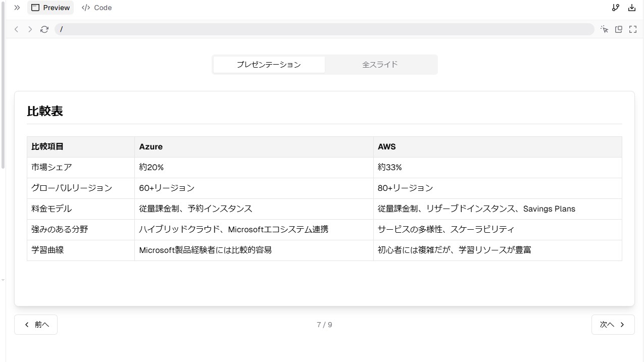Click the Azure column header
This screenshot has height=362, width=644.
coord(151,146)
